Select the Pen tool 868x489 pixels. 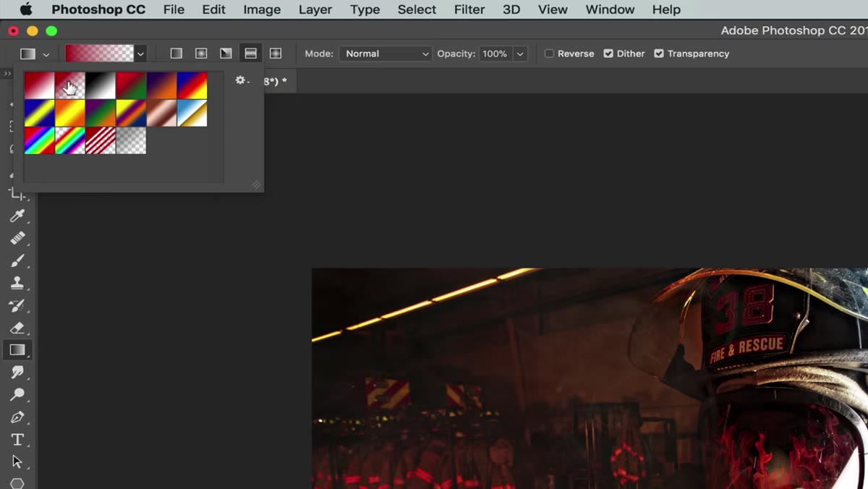click(17, 417)
